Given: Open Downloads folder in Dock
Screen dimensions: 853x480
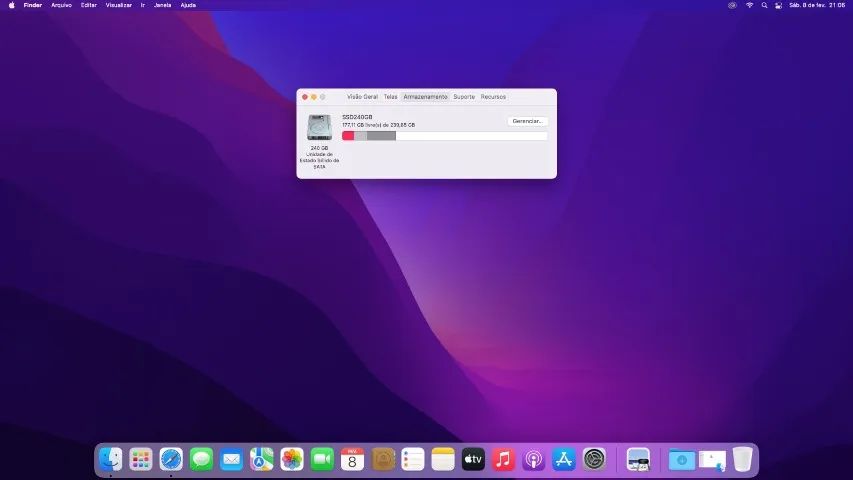Looking at the screenshot, I should (x=682, y=460).
